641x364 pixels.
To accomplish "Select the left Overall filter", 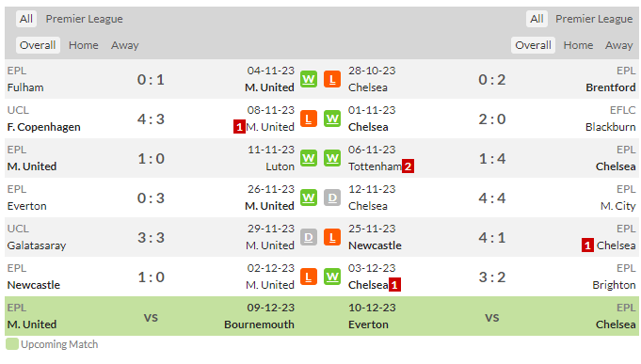I will click(38, 45).
